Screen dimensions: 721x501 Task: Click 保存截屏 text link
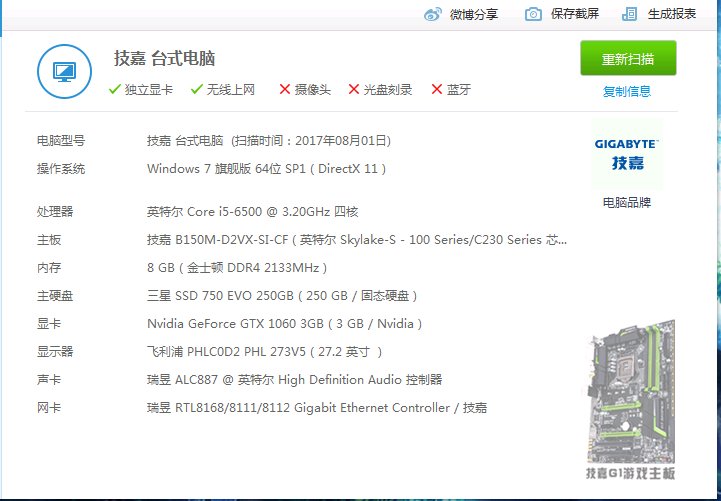[575, 14]
